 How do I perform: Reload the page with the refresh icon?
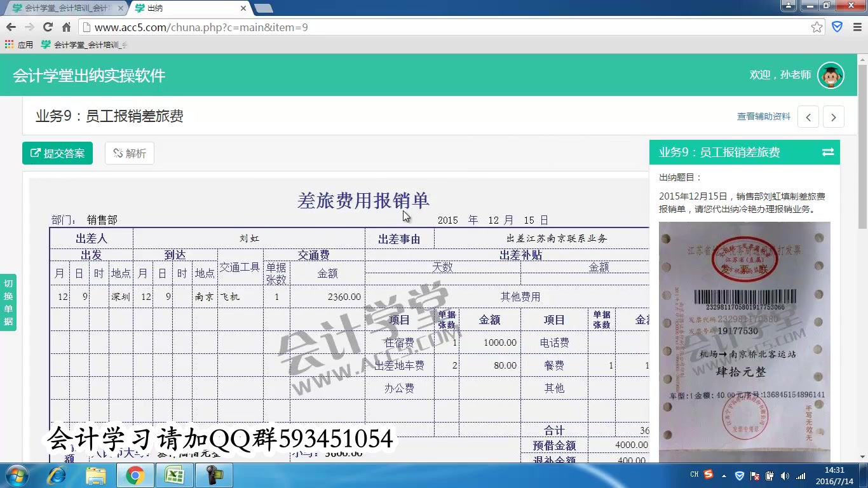tap(48, 27)
